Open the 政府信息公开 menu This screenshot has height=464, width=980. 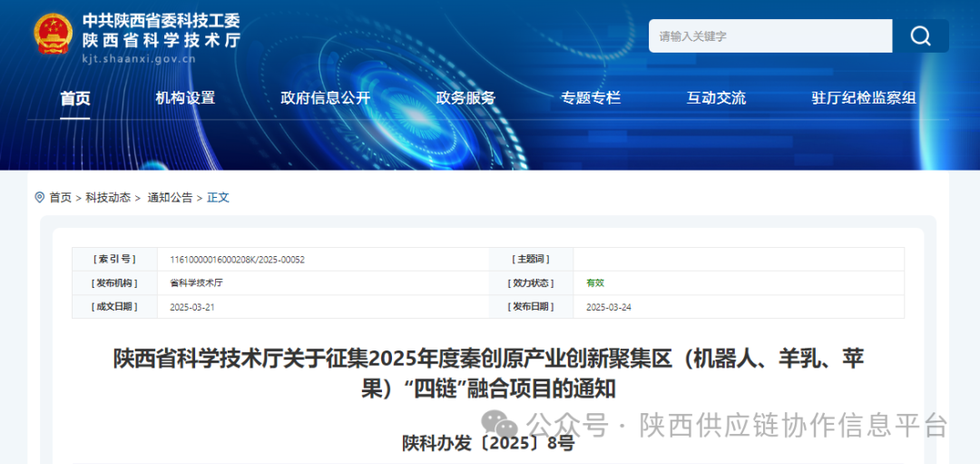point(326,98)
